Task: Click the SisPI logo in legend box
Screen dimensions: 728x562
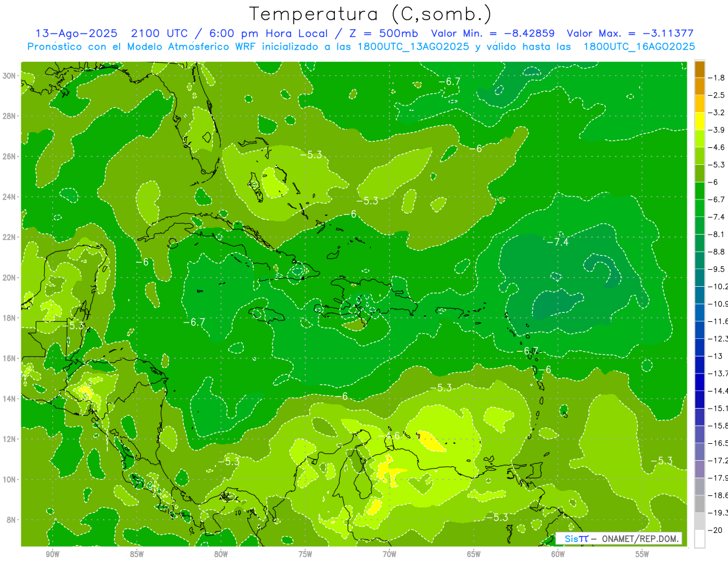Action: (x=576, y=538)
